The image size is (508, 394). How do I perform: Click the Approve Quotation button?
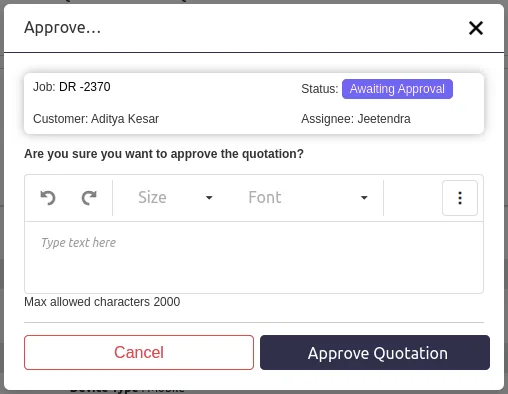click(x=375, y=352)
